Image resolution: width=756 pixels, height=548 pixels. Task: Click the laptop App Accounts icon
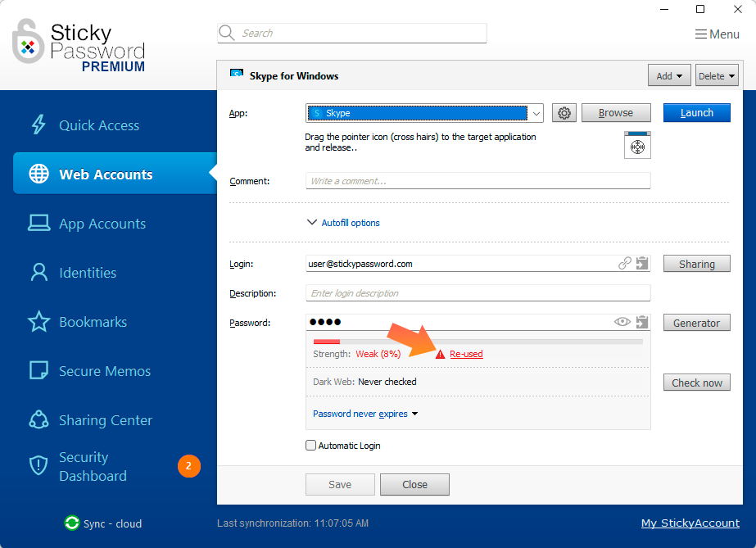(x=38, y=223)
